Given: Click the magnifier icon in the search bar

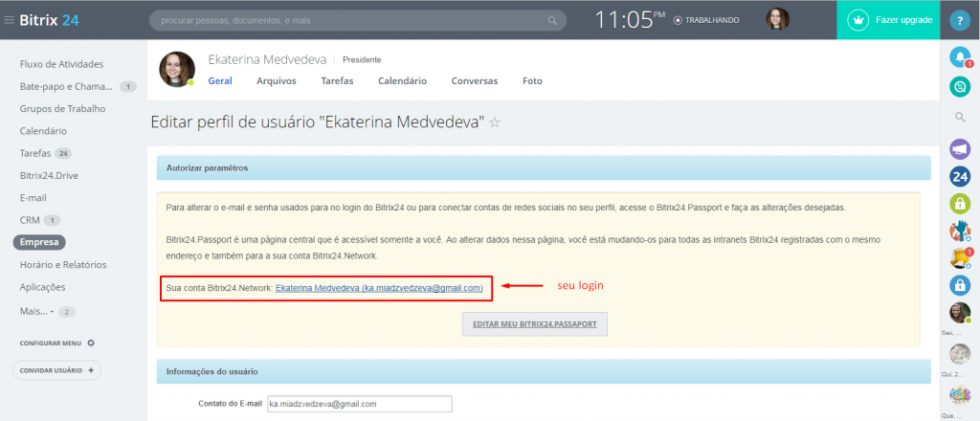Looking at the screenshot, I should (552, 21).
